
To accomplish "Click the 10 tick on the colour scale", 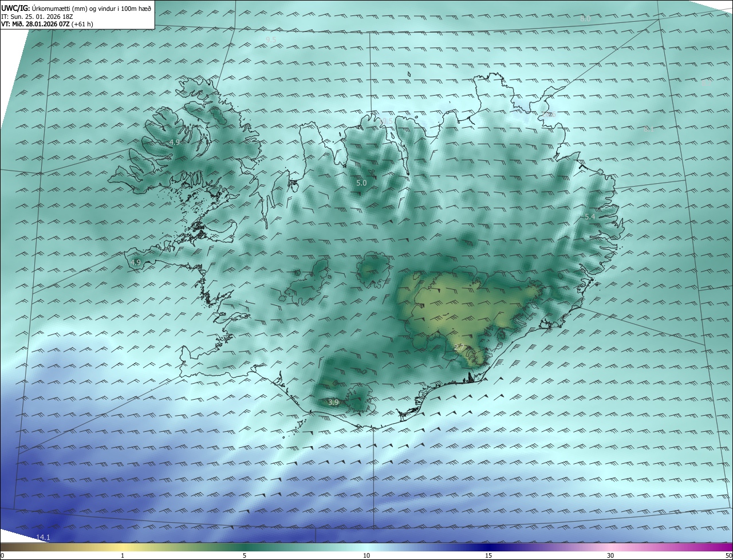I will (x=366, y=555).
